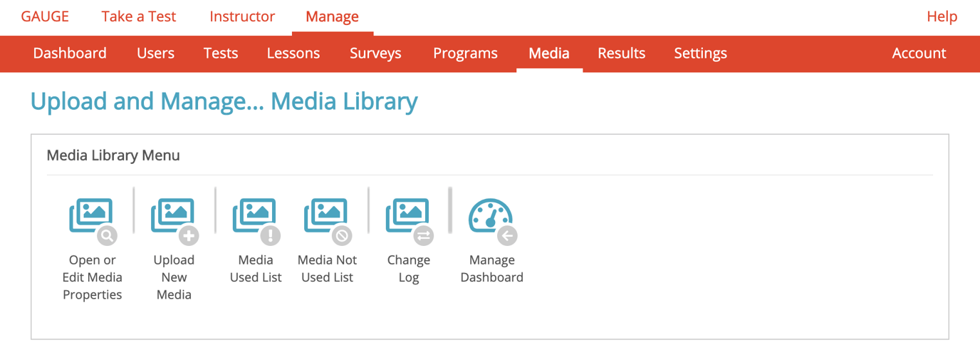Open the Programs menu item
980x350 pixels.
[x=465, y=53]
